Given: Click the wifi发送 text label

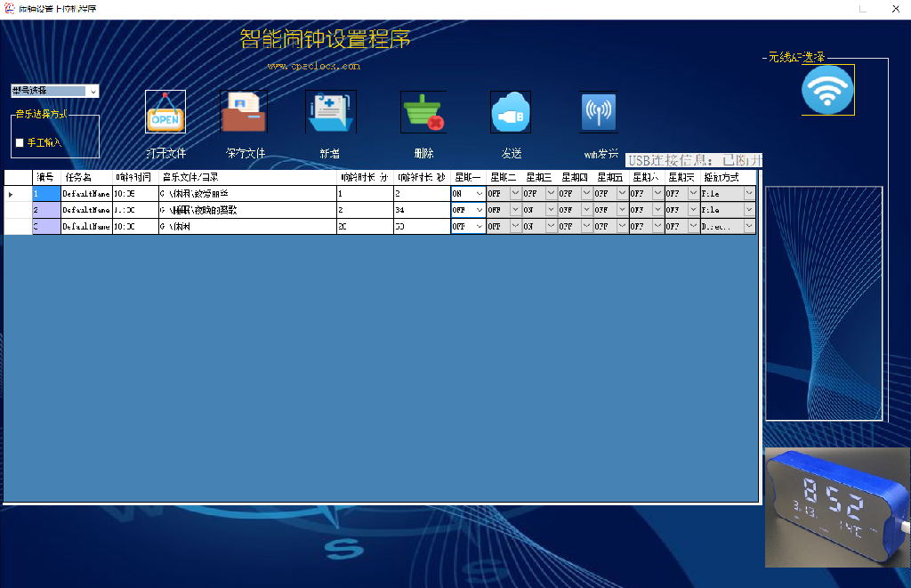Looking at the screenshot, I should tap(601, 154).
